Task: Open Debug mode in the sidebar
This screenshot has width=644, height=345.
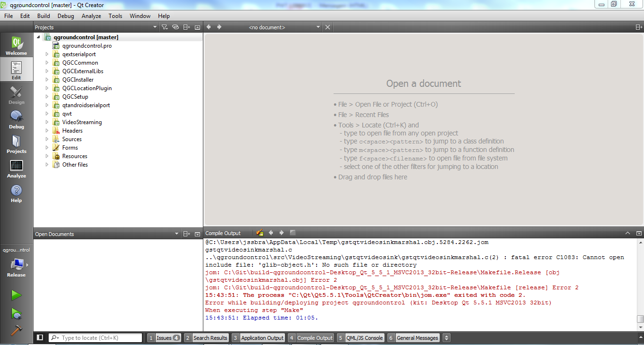Action: (x=17, y=119)
